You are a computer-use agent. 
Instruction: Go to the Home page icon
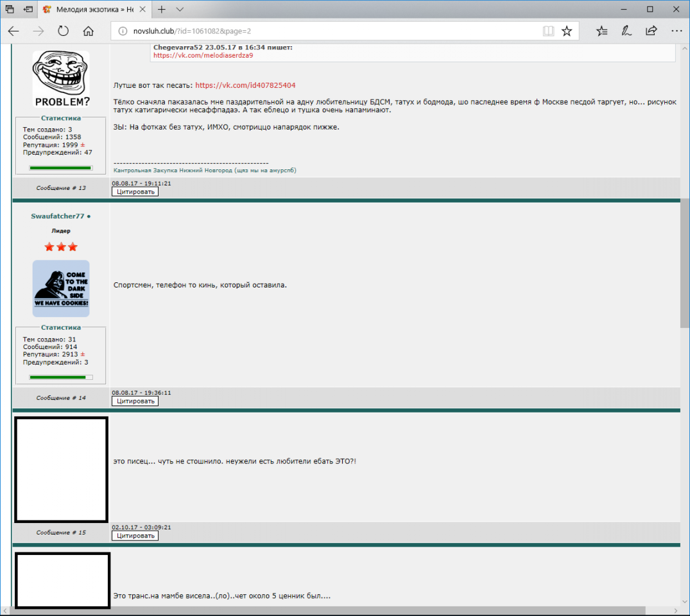tap(89, 31)
